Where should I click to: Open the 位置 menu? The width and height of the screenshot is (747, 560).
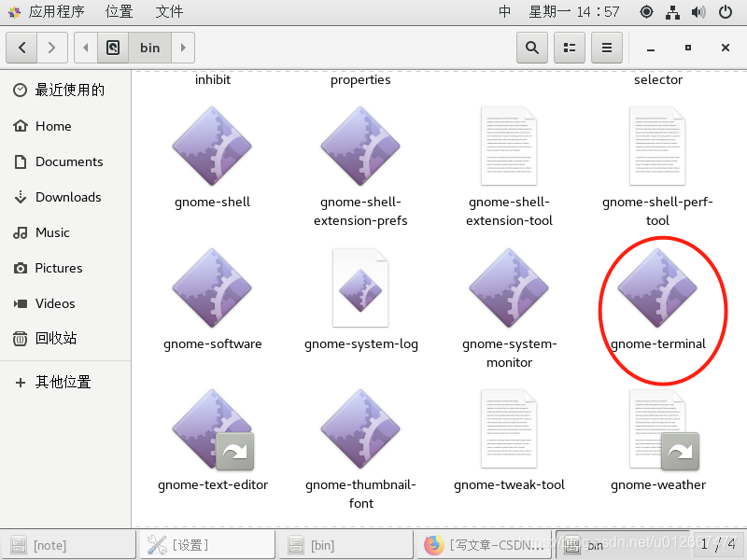(x=120, y=11)
